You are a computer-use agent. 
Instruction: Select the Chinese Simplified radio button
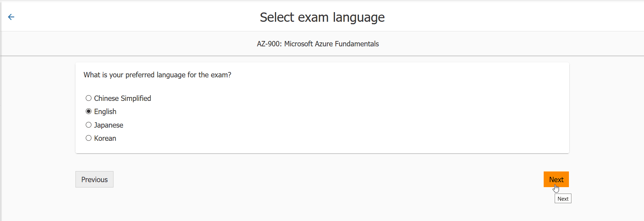tap(89, 98)
